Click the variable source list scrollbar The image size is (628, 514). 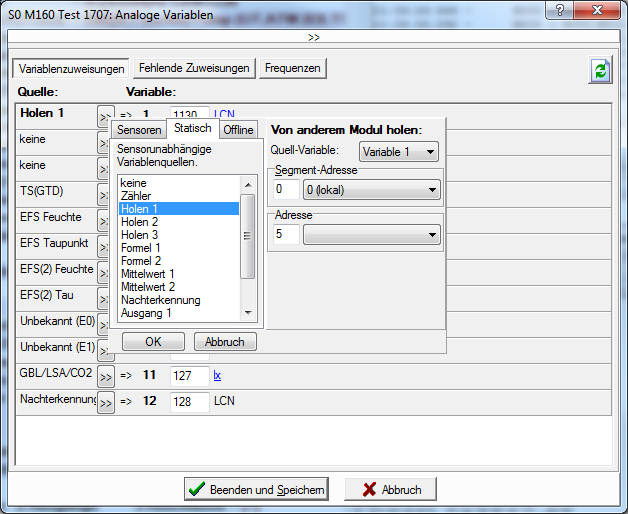(248, 240)
